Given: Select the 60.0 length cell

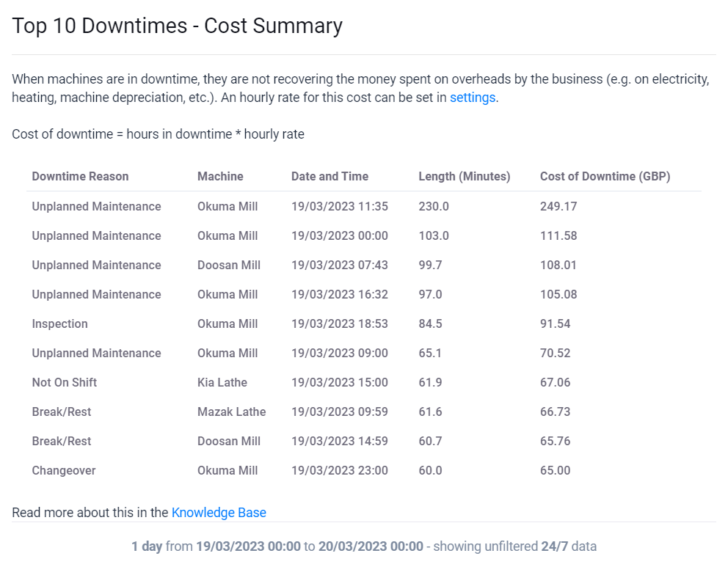Looking at the screenshot, I should 430,470.
